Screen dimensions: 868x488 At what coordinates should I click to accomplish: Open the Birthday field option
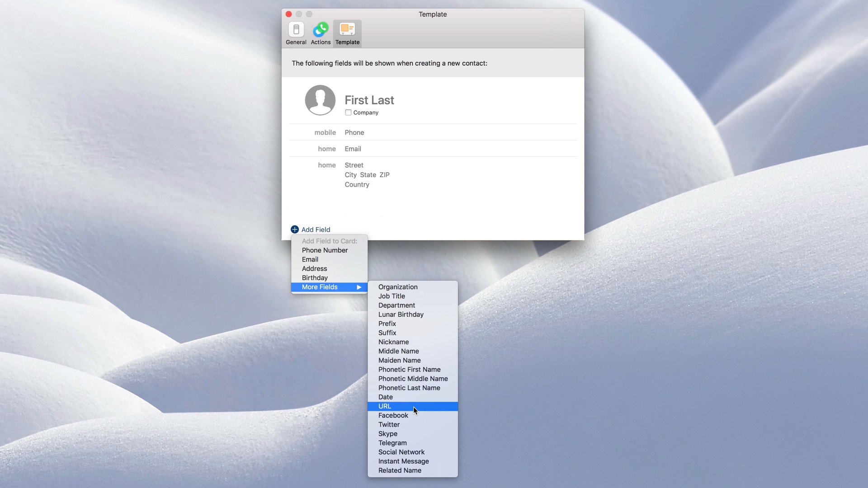point(315,278)
